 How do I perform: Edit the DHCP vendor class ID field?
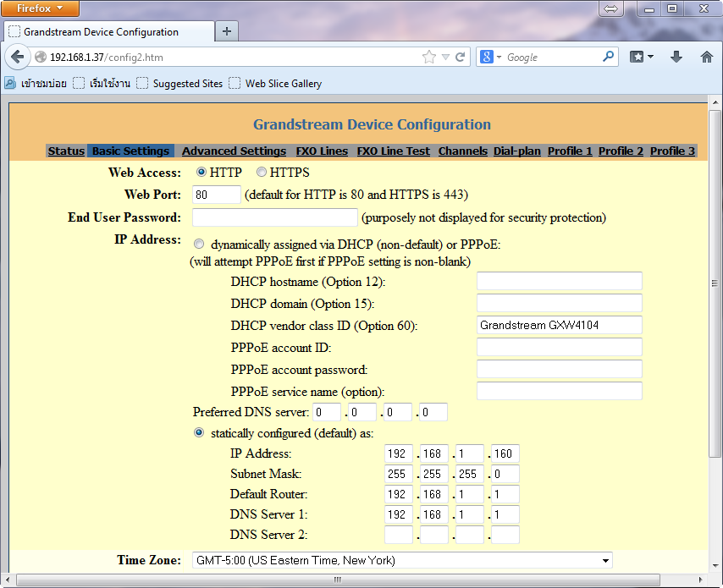pyautogui.click(x=560, y=325)
